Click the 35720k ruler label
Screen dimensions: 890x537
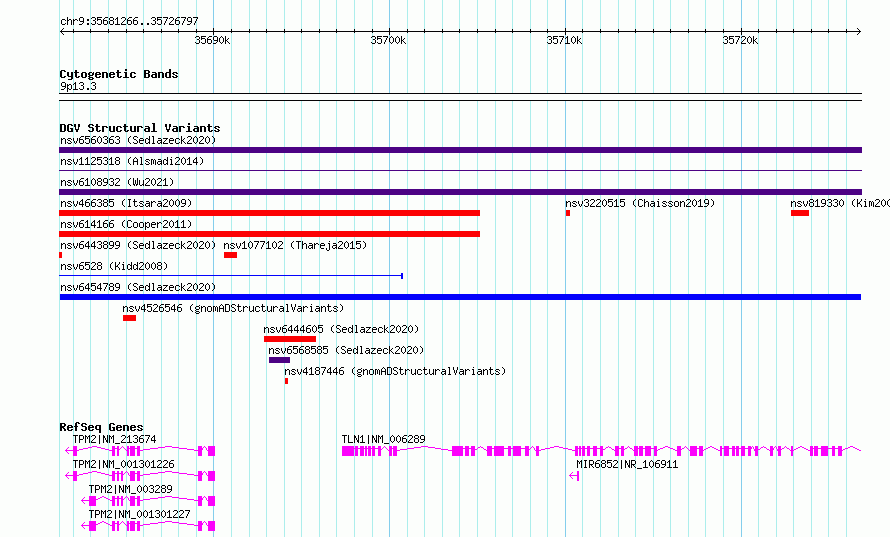point(740,40)
